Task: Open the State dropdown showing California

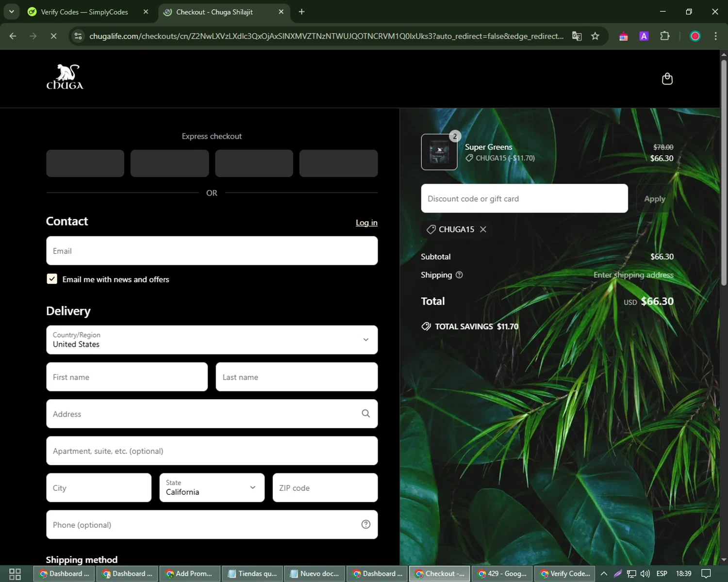Action: pos(212,487)
